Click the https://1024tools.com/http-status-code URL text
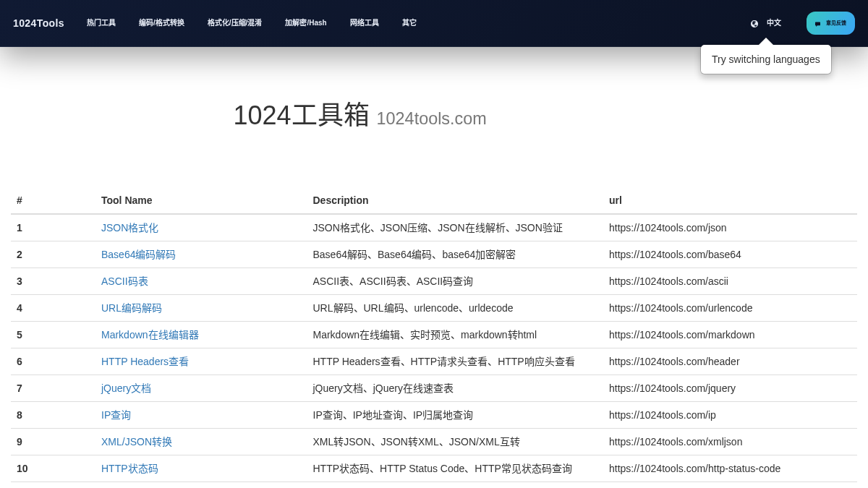This screenshot has width=868, height=488. click(694, 468)
